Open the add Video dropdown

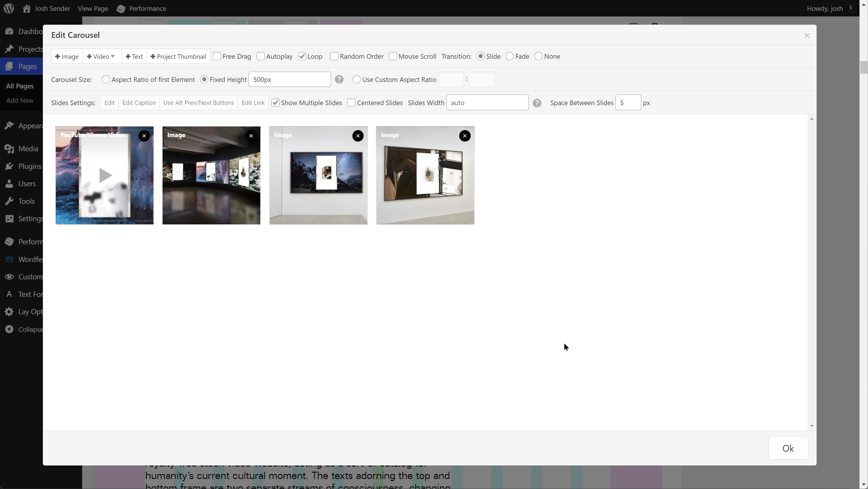point(101,56)
